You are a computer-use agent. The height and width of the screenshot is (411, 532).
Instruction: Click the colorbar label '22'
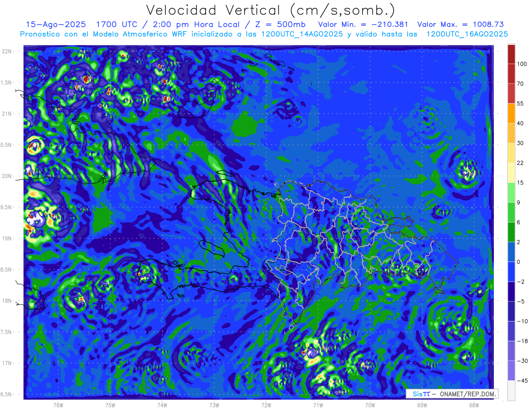coord(520,163)
